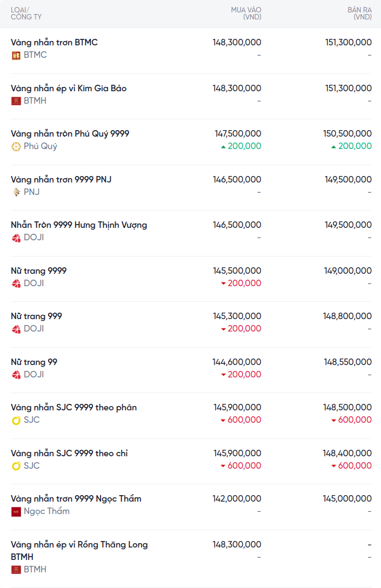This screenshot has height=588, width=381.
Task: Click the BTMH logo under Kim Gia Bảo
Action: tap(16, 101)
